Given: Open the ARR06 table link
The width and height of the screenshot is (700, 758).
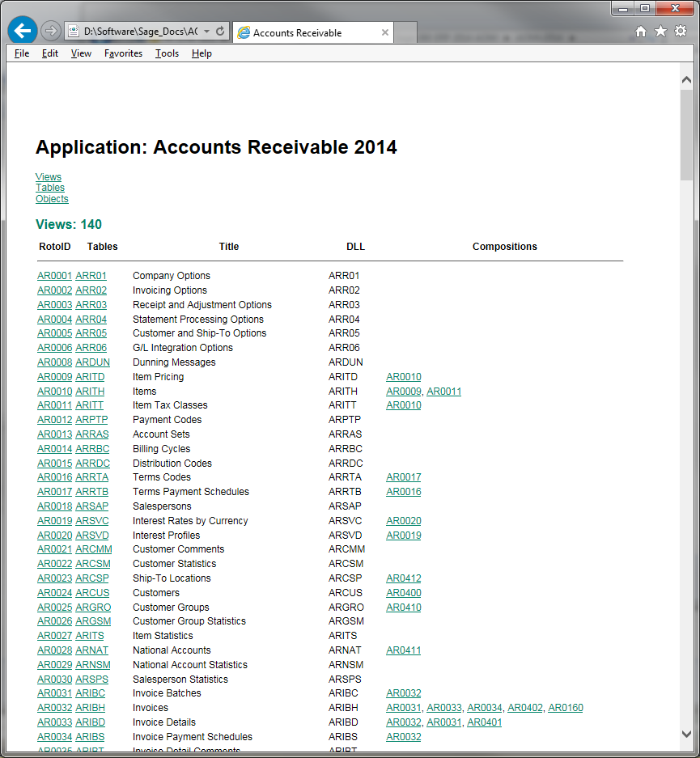Looking at the screenshot, I should pos(91,348).
